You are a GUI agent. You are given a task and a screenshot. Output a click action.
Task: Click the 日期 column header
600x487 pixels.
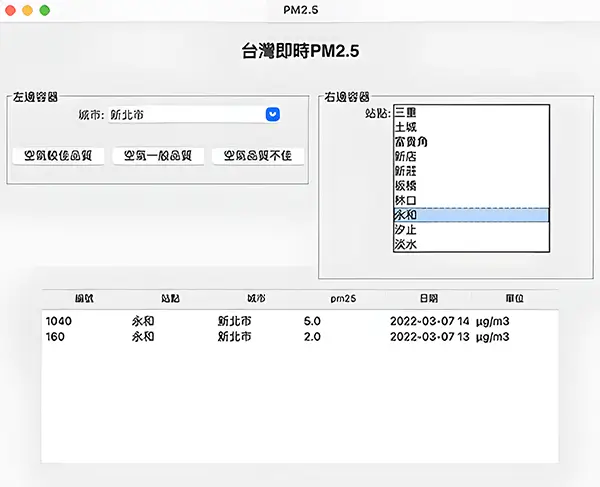[x=428, y=298]
